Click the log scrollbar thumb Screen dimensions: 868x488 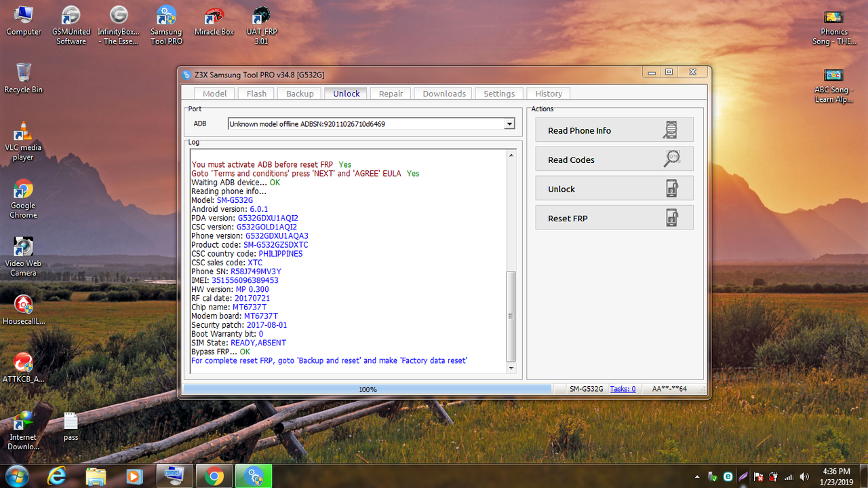click(511, 316)
